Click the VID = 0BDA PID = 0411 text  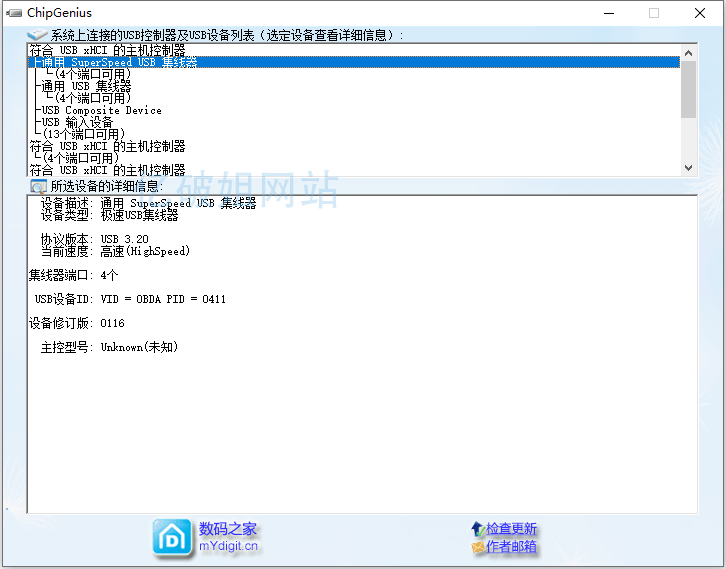click(163, 299)
